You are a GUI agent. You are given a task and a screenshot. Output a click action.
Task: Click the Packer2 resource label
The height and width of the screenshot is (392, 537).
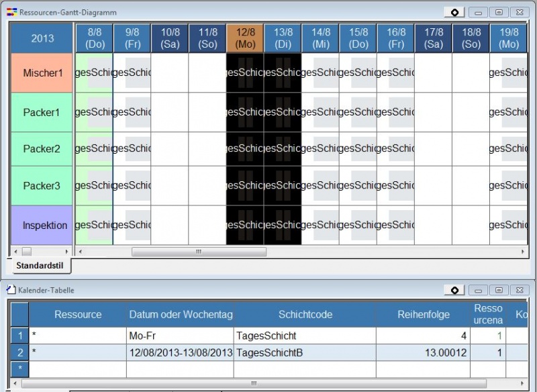tap(41, 149)
